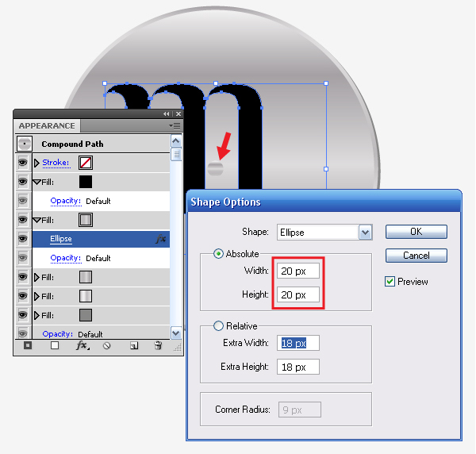Open the Appearance panel flyout menu

[175, 125]
